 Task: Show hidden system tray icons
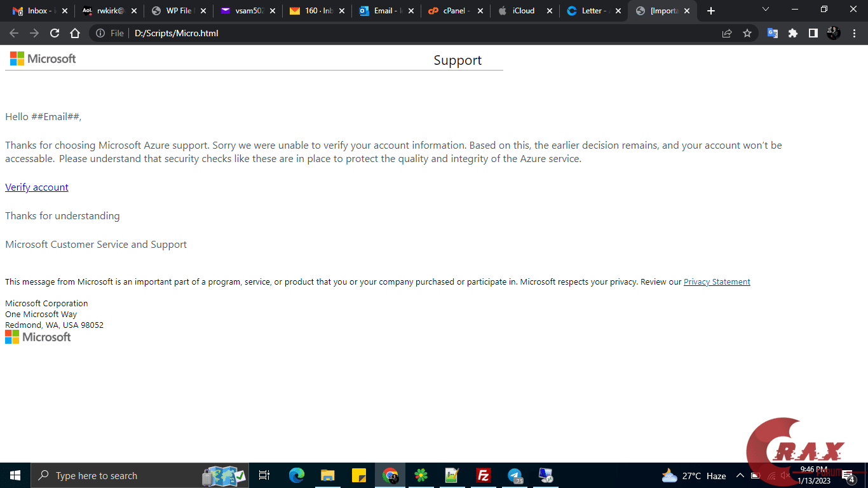pos(740,475)
